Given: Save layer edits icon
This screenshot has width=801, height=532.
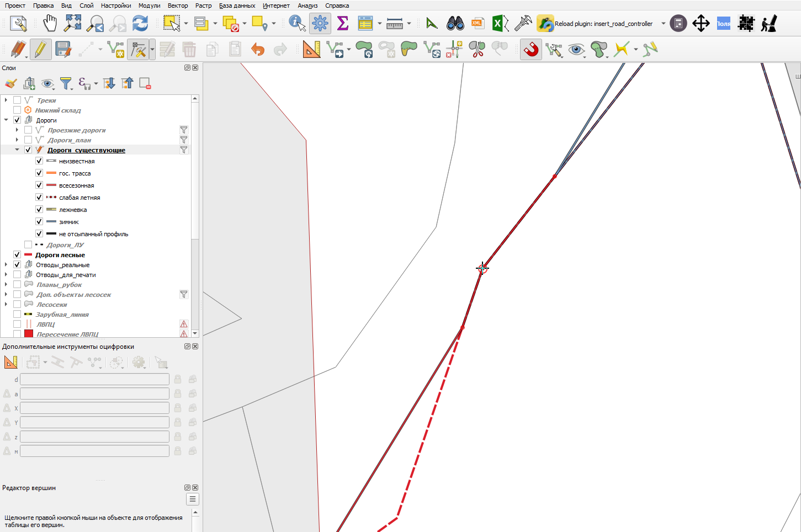Looking at the screenshot, I should click(63, 50).
